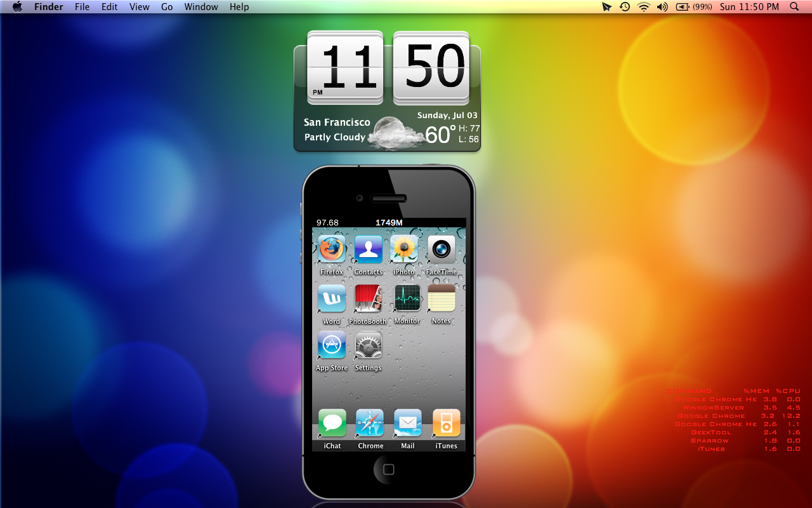Open the View menu
Viewport: 812px width, 508px height.
[x=140, y=7]
